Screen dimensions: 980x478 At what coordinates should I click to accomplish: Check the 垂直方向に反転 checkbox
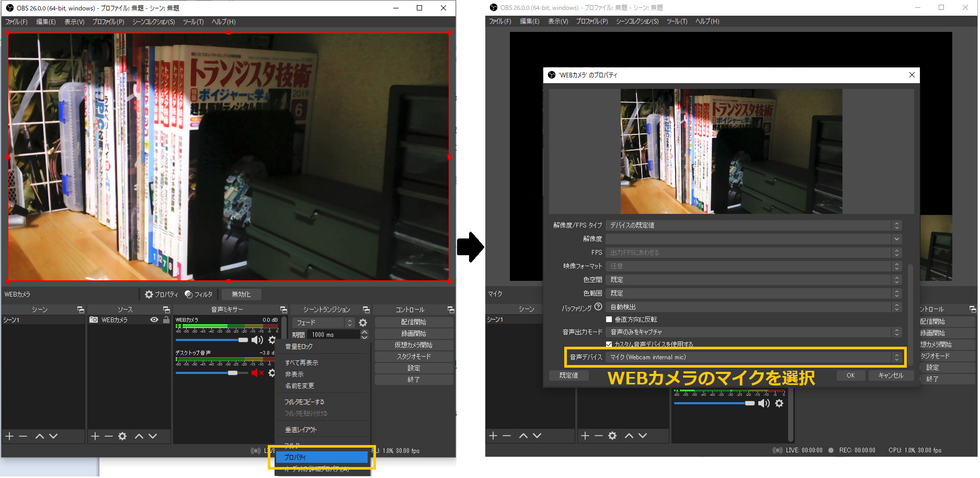(609, 320)
